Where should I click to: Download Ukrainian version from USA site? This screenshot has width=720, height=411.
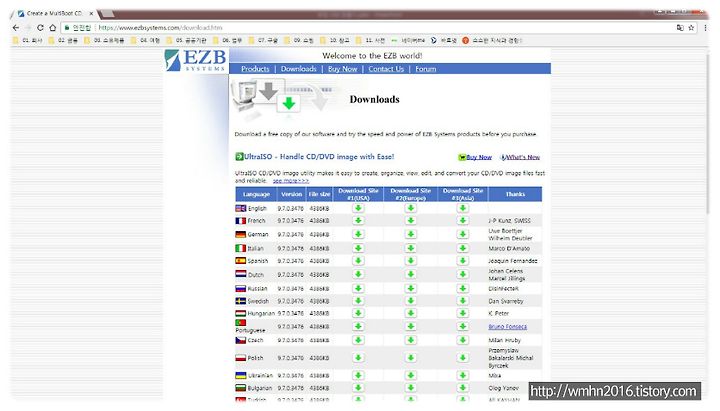(358, 375)
